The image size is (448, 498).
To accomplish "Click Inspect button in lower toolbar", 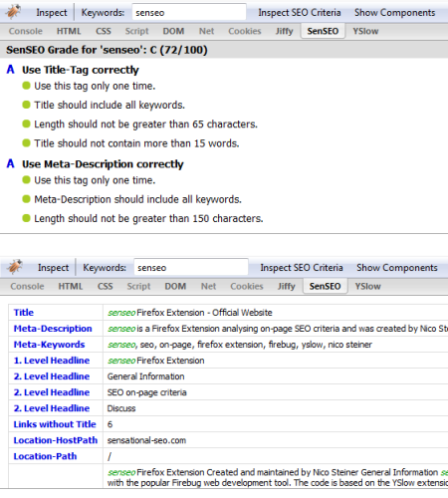I will click(53, 268).
